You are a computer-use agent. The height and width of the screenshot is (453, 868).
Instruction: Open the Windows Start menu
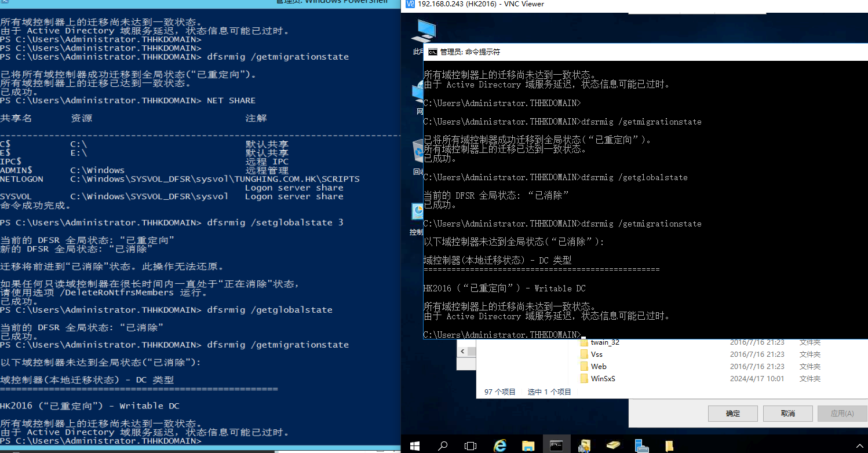[415, 445]
